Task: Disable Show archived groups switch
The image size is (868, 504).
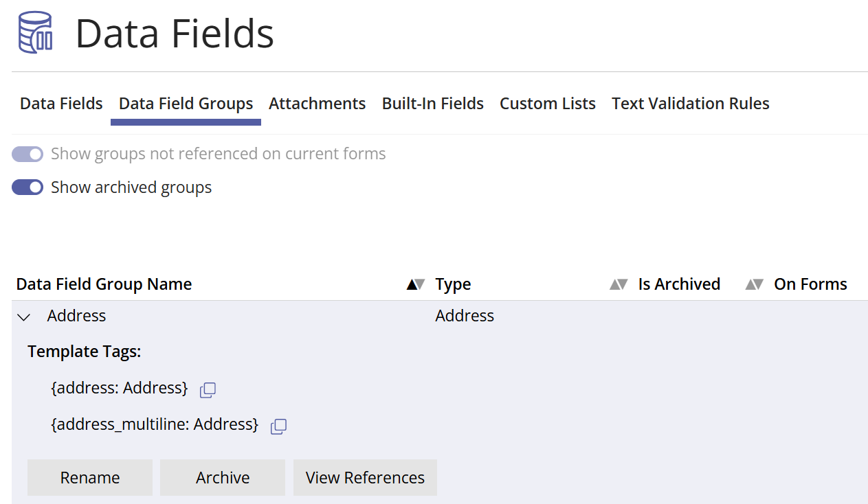Action: (x=27, y=187)
